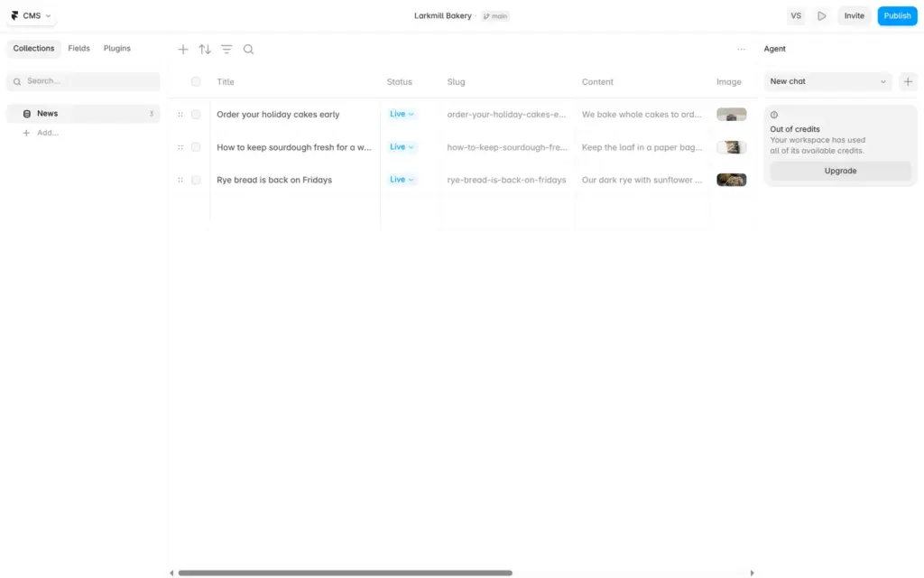Open the Rye bread image thumbnail
Viewport: 924px width, 578px height.
point(731,180)
